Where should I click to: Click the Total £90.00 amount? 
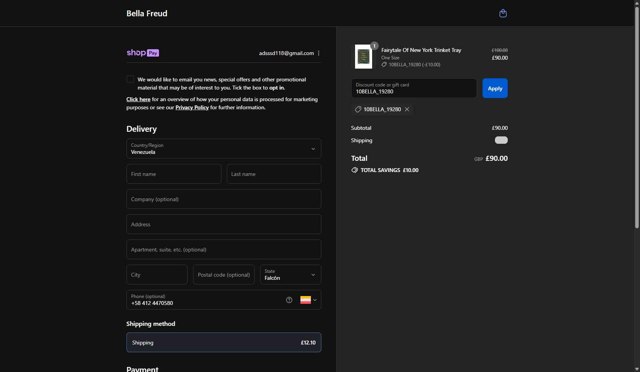click(x=496, y=158)
